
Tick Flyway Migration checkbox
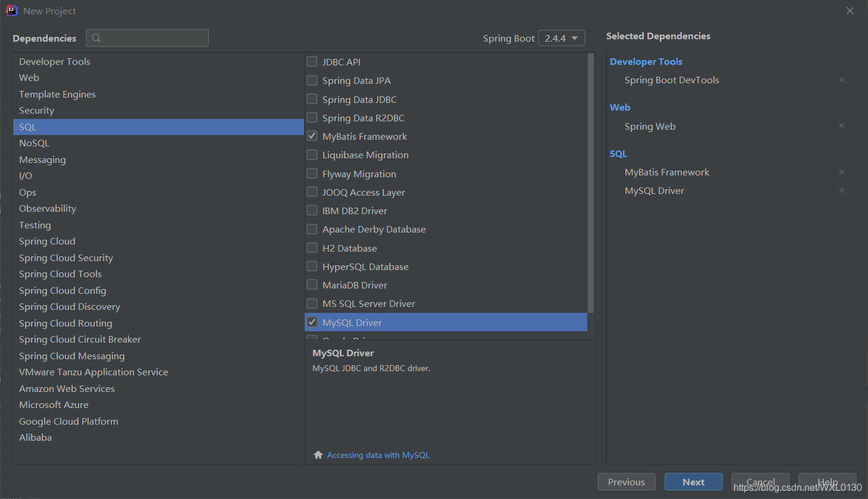pyautogui.click(x=312, y=173)
